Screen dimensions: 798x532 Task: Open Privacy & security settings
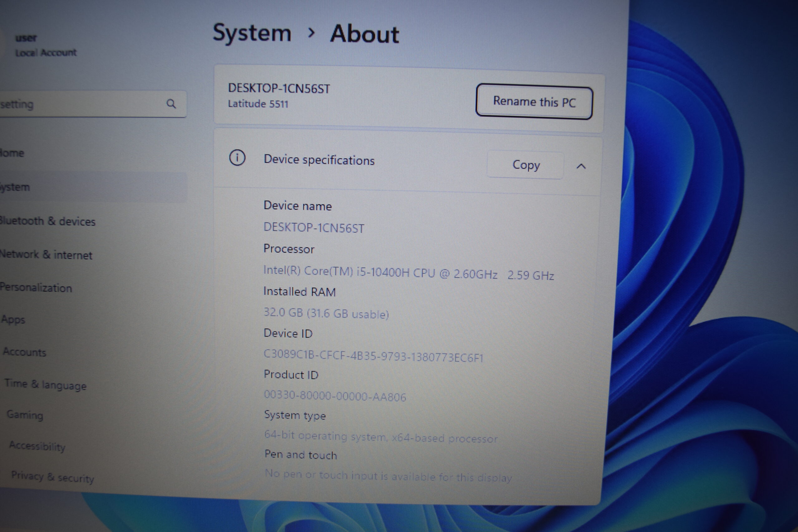point(53,477)
